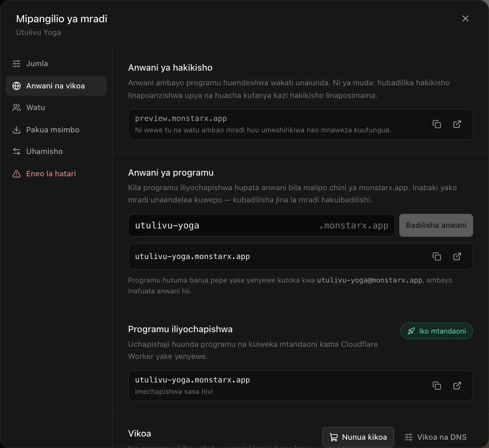Viewport: 489px width, 448px height.
Task: Close the Mipangilio ya mradi dialog
Action: (x=465, y=18)
